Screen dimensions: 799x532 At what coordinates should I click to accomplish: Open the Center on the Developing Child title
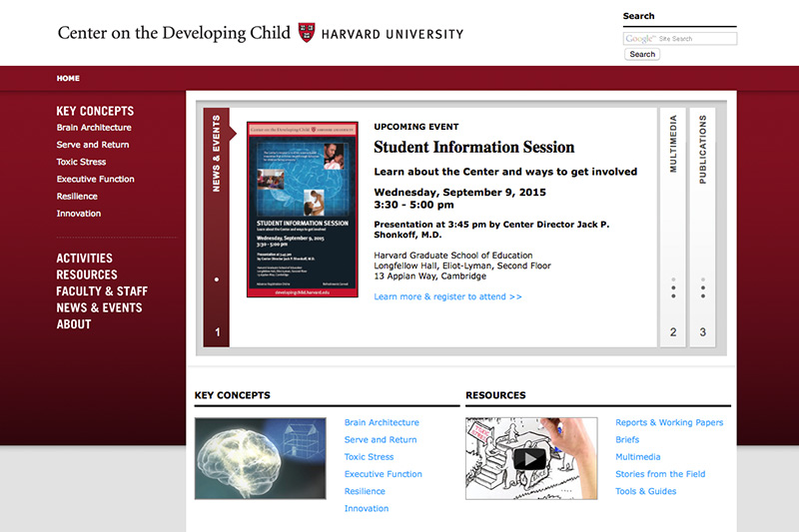(174, 33)
